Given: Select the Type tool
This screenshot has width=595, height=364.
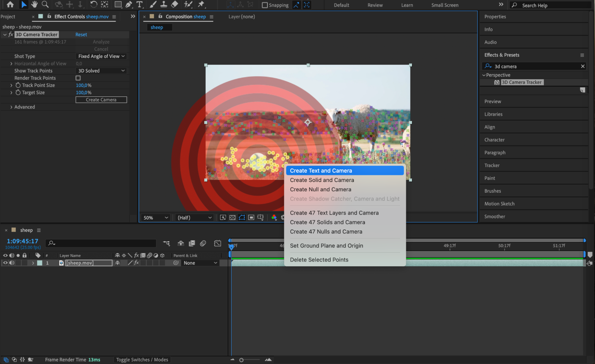Looking at the screenshot, I should 139,4.
